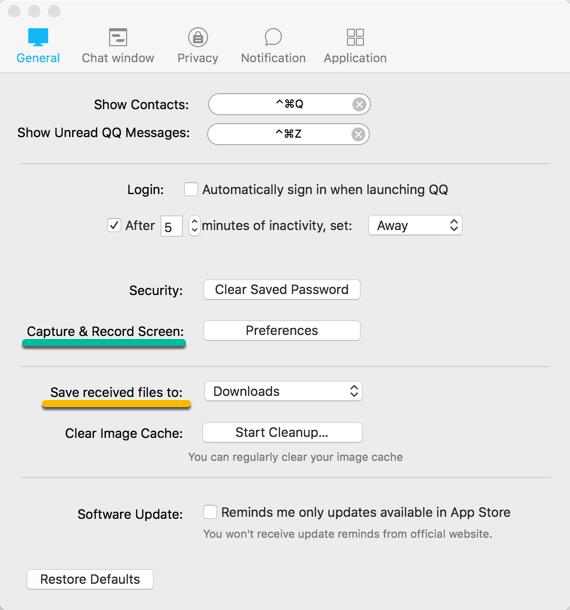The width and height of the screenshot is (570, 610).
Task: Click the Start Cleanup button
Action: pos(282,433)
